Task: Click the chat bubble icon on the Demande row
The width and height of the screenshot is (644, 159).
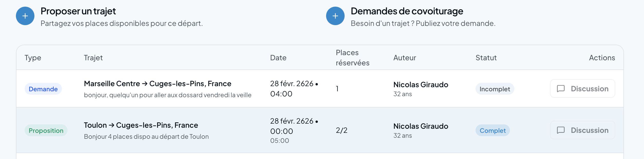Action: [x=561, y=88]
